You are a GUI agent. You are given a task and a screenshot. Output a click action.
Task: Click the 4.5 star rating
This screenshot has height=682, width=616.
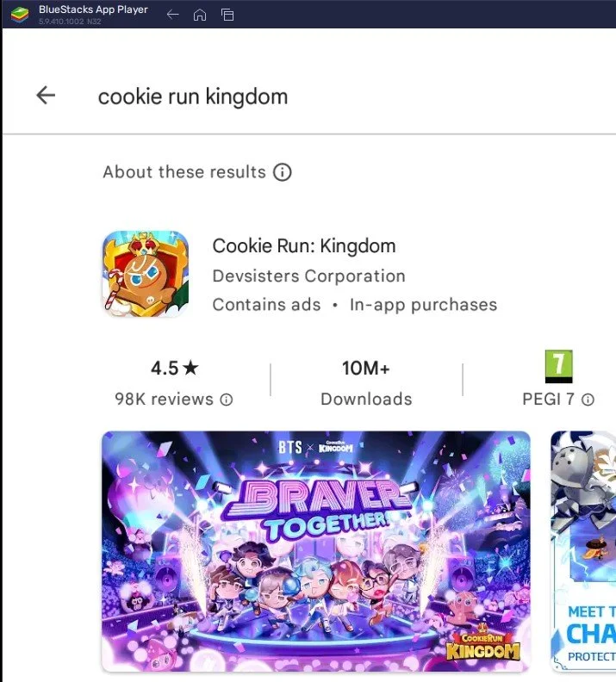click(174, 369)
